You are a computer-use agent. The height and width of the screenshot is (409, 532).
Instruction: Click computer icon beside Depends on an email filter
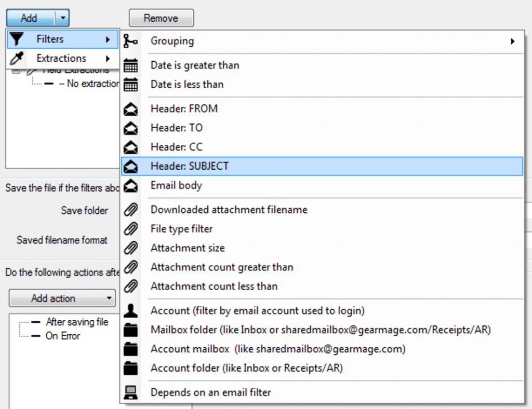coord(131,393)
